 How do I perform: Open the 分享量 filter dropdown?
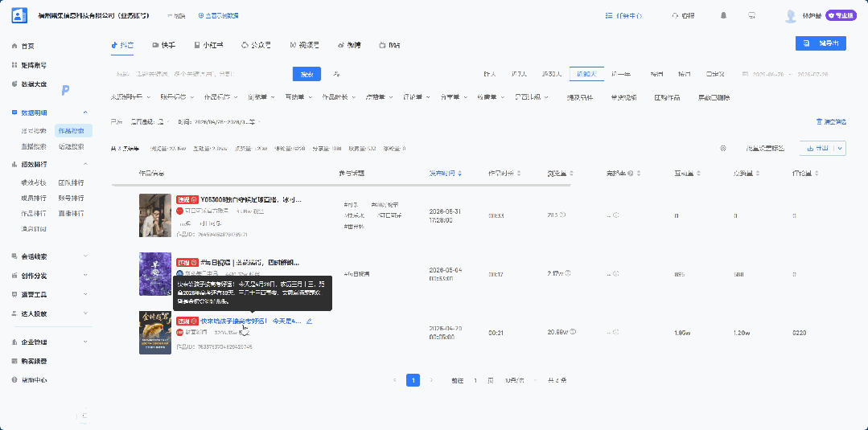click(454, 97)
